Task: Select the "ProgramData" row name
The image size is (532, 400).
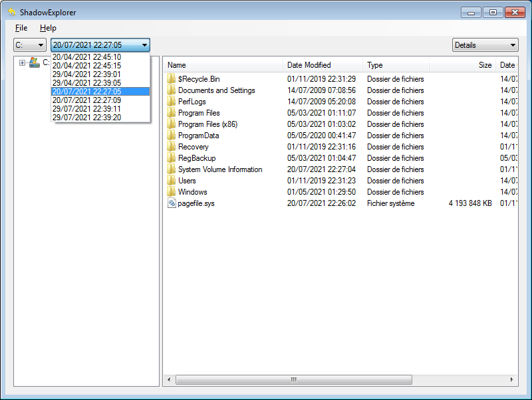Action: 198,136
